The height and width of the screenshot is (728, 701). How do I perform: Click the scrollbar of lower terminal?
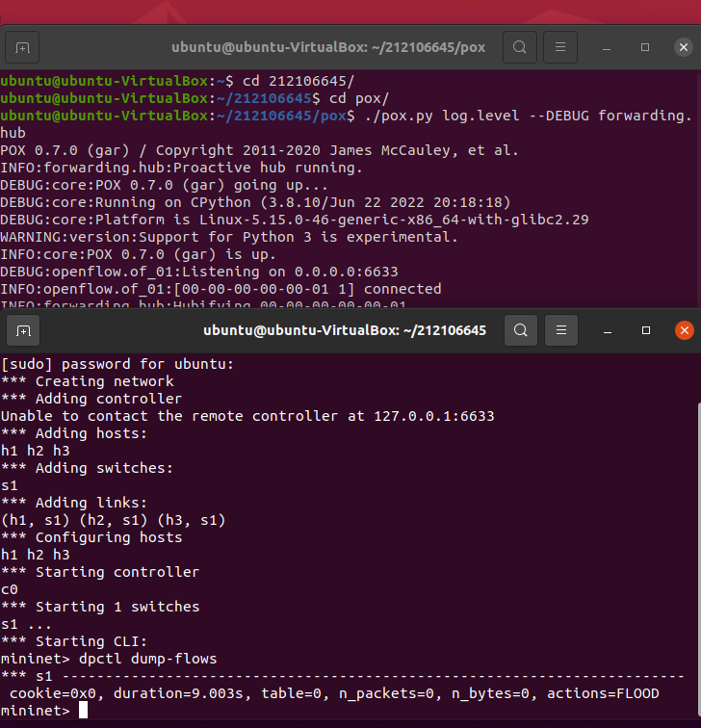[699, 558]
